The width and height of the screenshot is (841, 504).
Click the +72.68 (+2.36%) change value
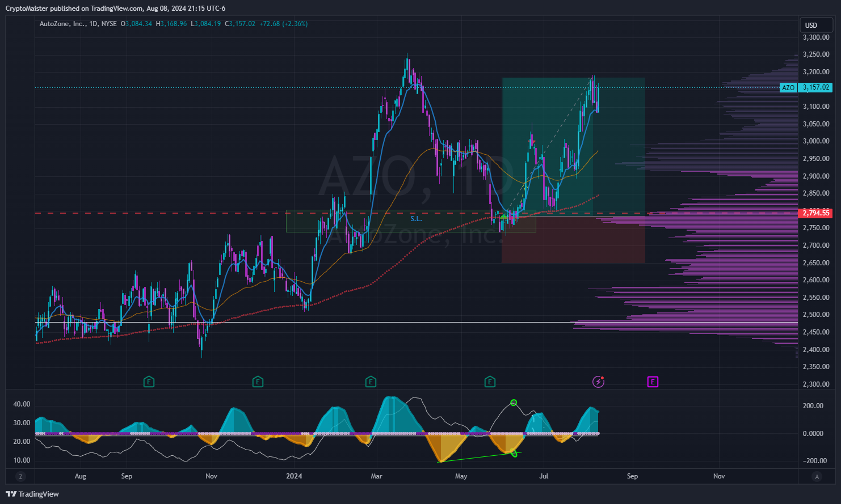point(283,24)
